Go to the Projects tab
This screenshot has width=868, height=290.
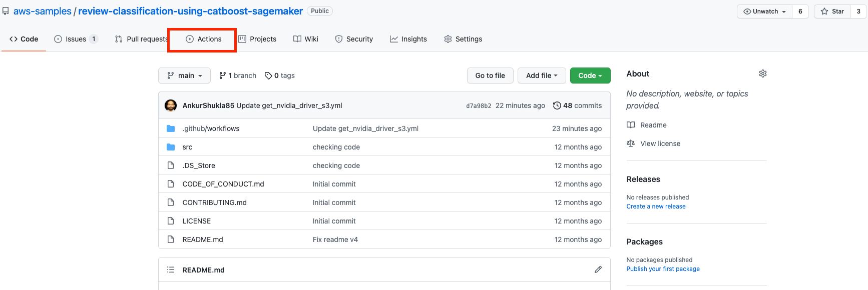[x=257, y=39]
